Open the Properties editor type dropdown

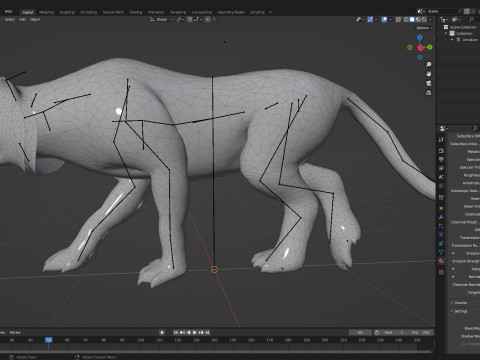tap(444, 128)
